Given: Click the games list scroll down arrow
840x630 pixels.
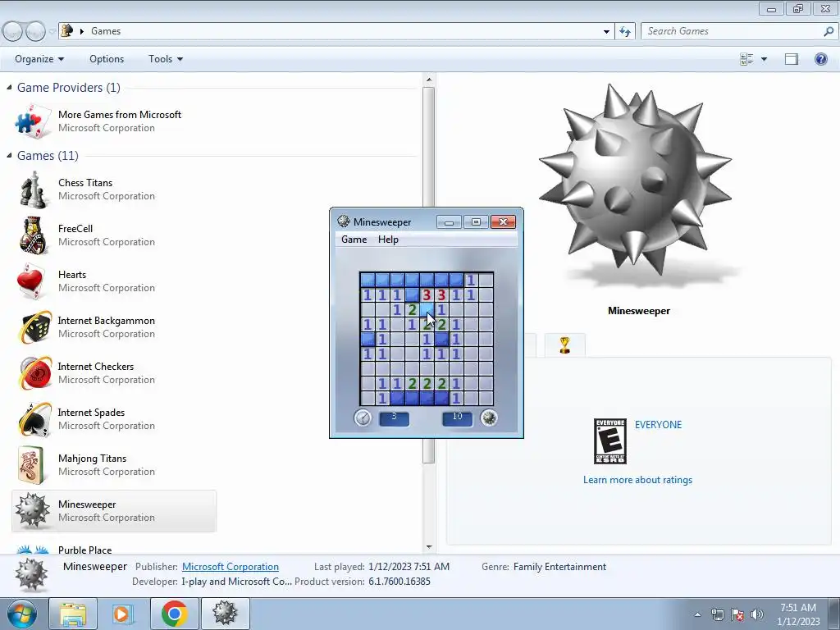Looking at the screenshot, I should point(428,547).
